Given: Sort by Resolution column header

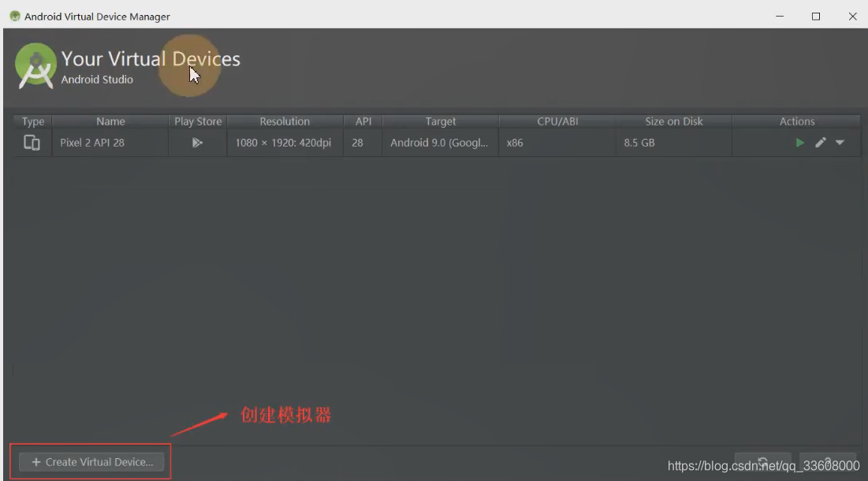Looking at the screenshot, I should [x=285, y=121].
